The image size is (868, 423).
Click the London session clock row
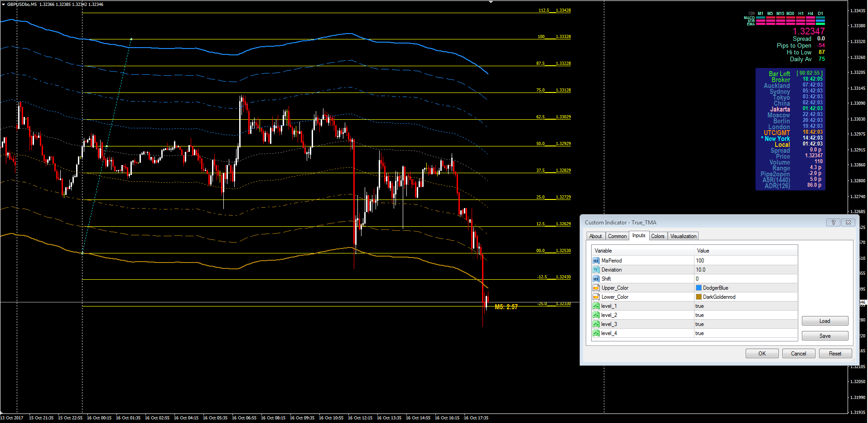(x=795, y=126)
